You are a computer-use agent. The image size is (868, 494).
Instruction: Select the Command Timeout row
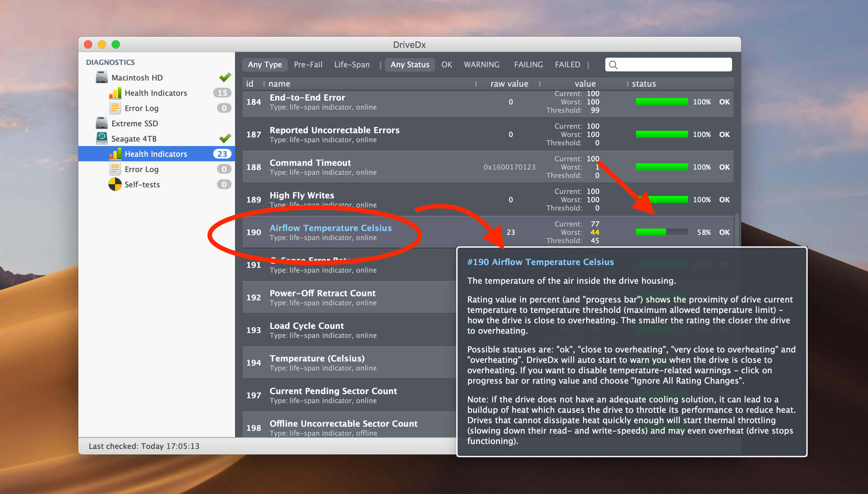(488, 167)
